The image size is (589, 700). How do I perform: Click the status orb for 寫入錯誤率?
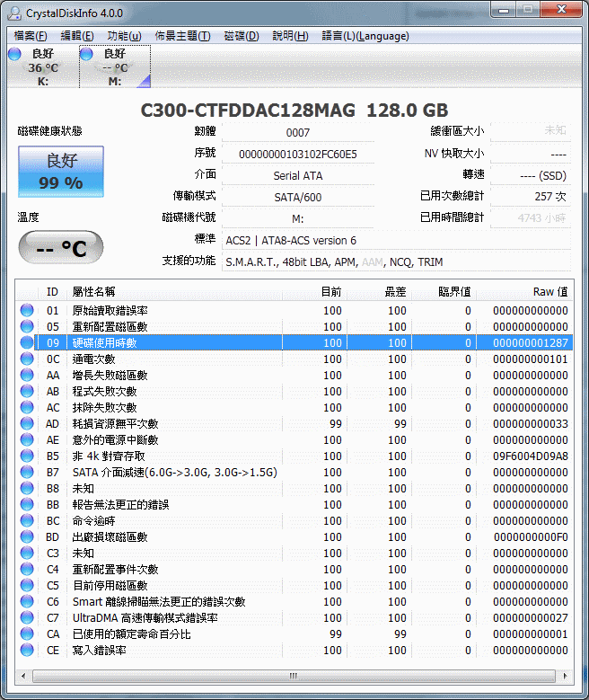point(27,651)
